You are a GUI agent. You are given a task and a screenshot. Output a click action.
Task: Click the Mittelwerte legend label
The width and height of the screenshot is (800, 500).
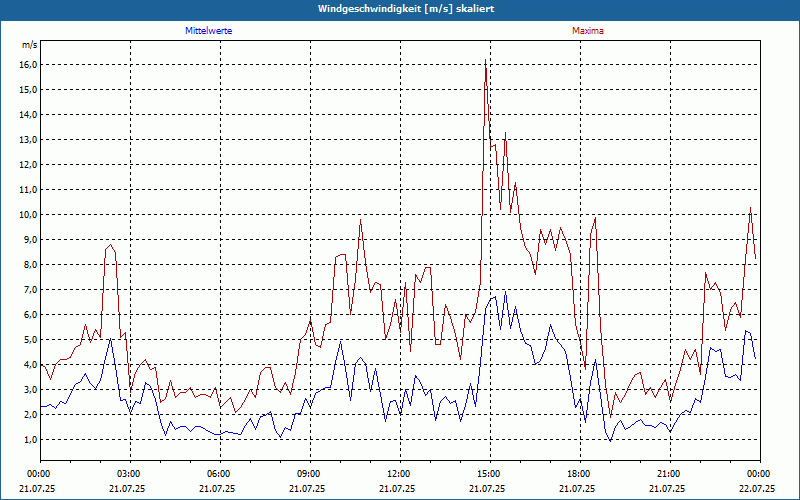208,31
